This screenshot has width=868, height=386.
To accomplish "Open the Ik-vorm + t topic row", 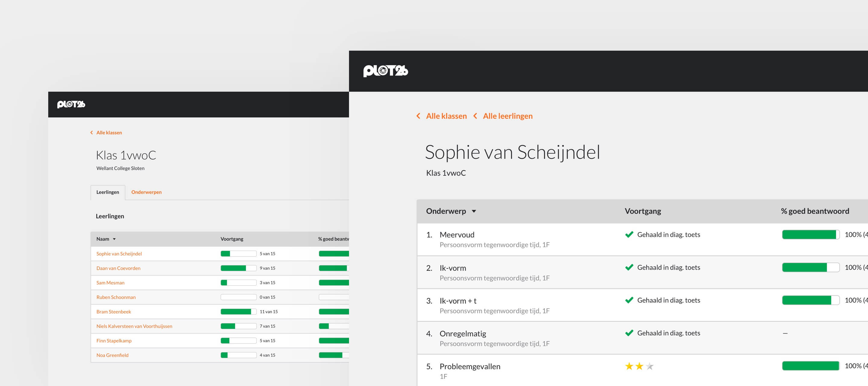I will 642,305.
